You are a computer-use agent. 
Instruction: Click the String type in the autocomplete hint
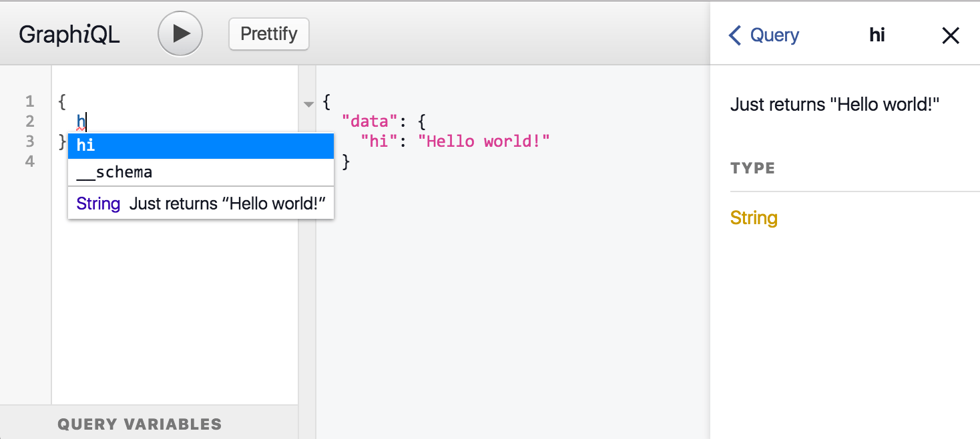98,203
